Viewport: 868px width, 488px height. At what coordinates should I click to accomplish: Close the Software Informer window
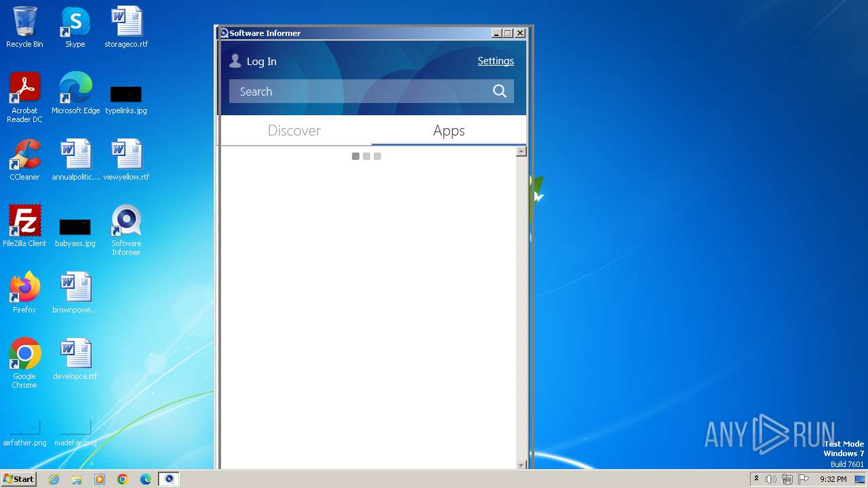[x=520, y=33]
